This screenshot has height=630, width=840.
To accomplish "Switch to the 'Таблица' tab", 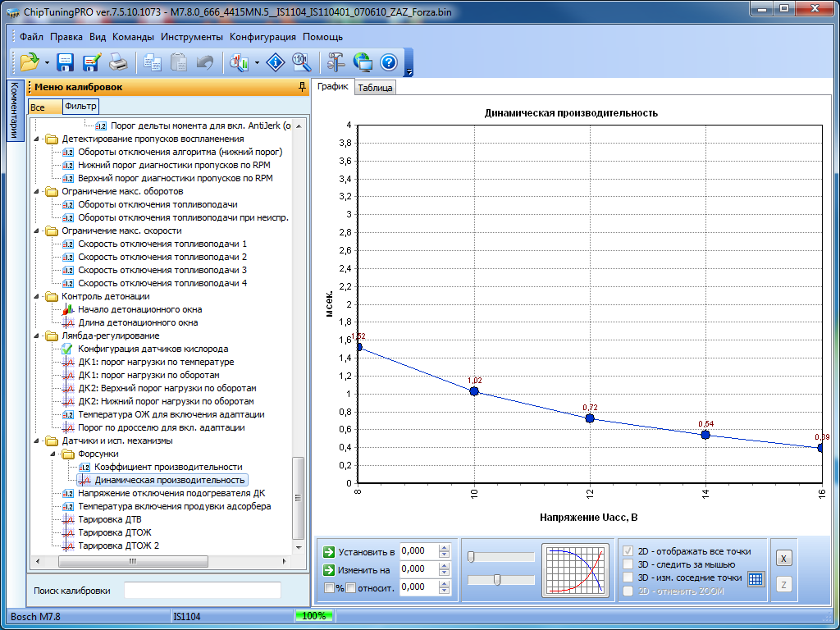I will coord(375,88).
